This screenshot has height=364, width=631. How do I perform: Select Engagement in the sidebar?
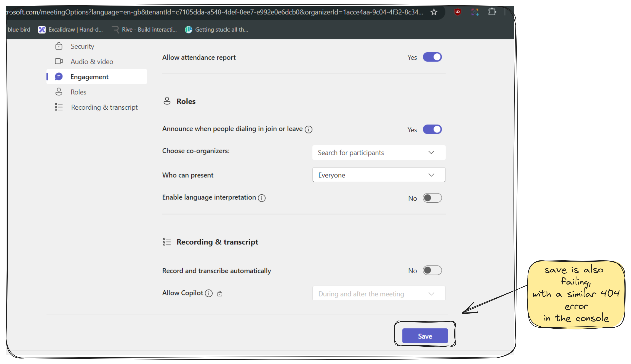coord(96,76)
